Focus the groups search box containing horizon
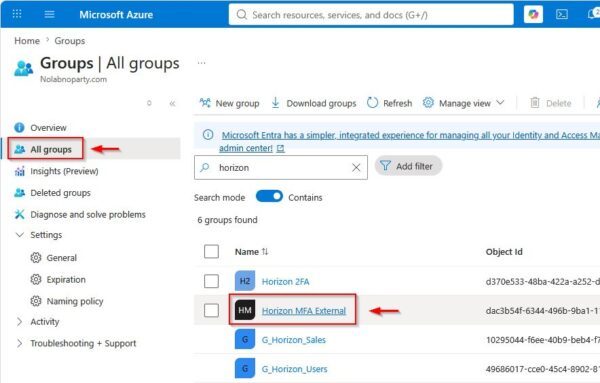The image size is (600, 383). (x=280, y=167)
